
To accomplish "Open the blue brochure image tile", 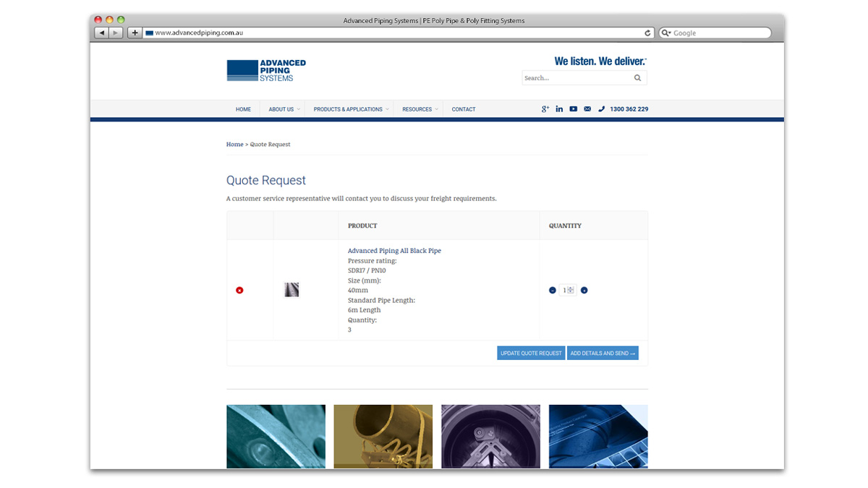I will coord(598,437).
